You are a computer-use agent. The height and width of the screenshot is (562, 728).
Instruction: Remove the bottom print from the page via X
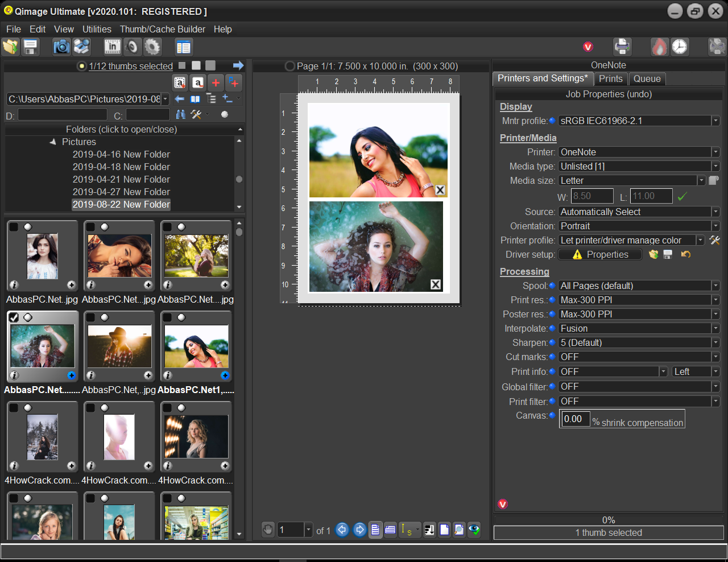click(x=436, y=284)
